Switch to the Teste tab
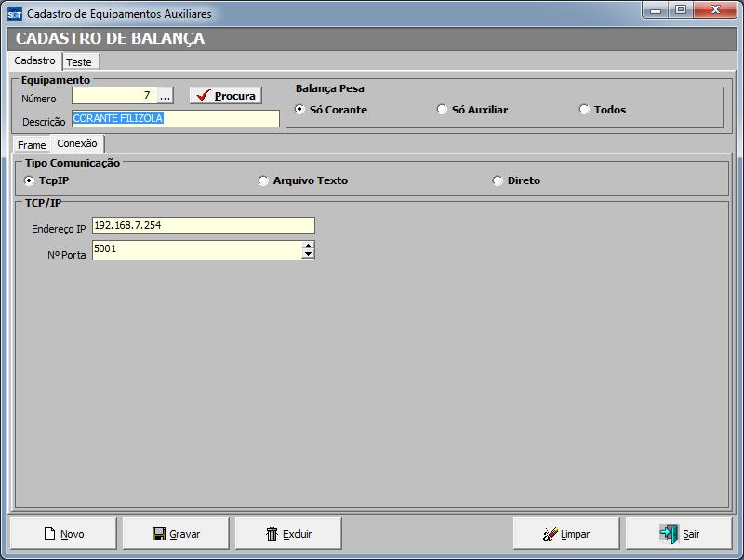The height and width of the screenshot is (560, 744). click(79, 62)
